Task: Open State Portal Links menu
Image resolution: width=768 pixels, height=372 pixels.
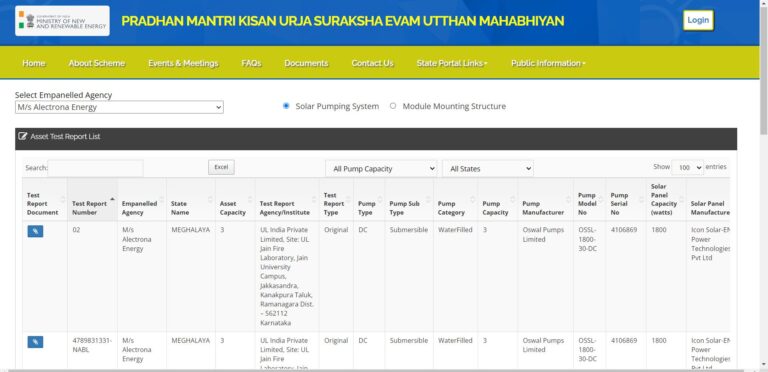Action: 452,63
